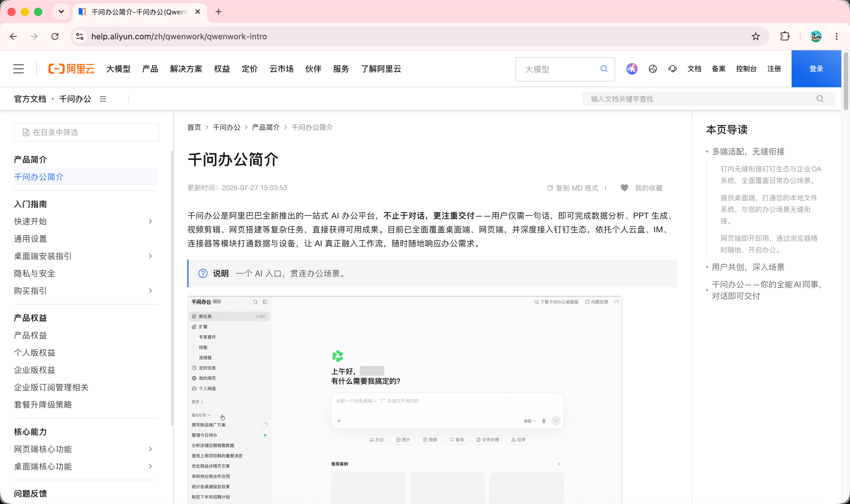Click the globe language icon in header
This screenshot has height=504, width=850.
(653, 69)
